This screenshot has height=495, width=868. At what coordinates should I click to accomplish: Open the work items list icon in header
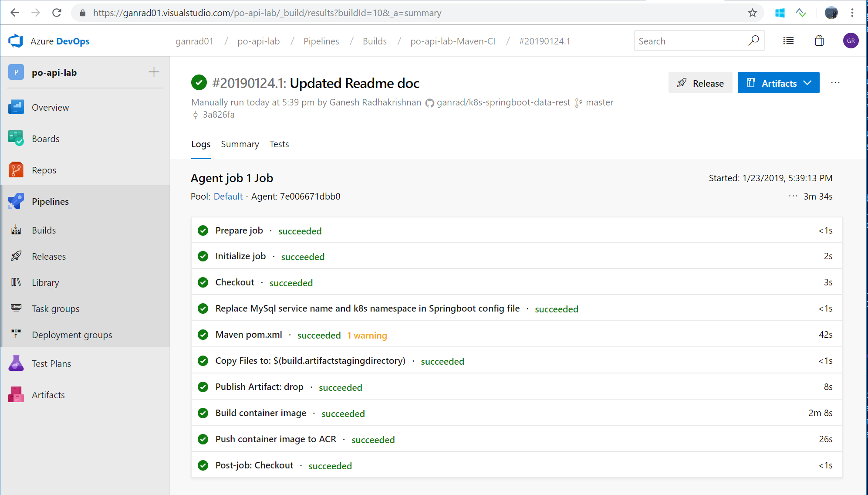[788, 41]
